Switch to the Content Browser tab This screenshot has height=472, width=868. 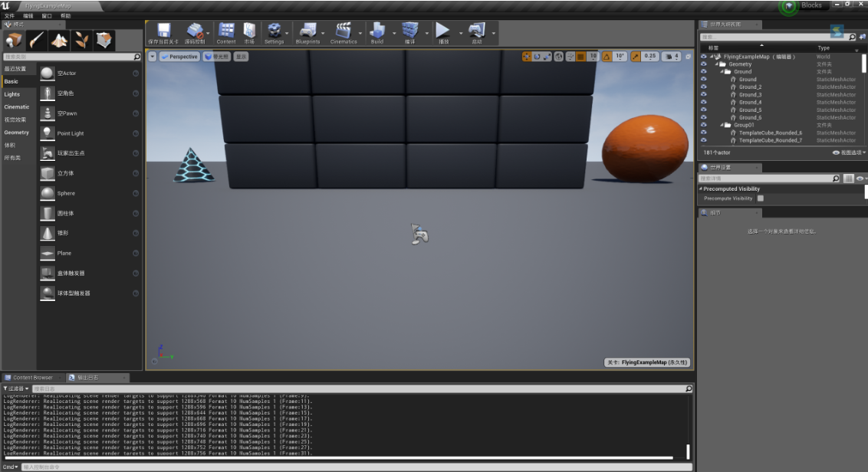click(32, 378)
